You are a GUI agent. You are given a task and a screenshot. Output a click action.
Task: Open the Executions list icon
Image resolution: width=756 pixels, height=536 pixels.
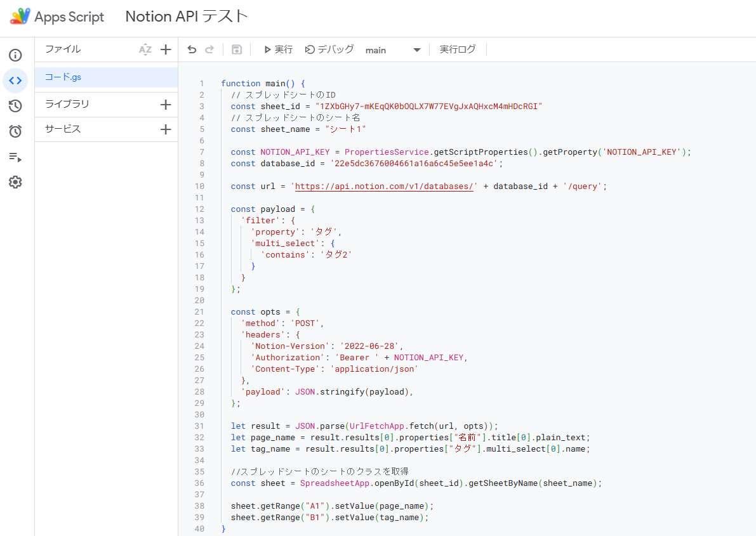[15, 157]
